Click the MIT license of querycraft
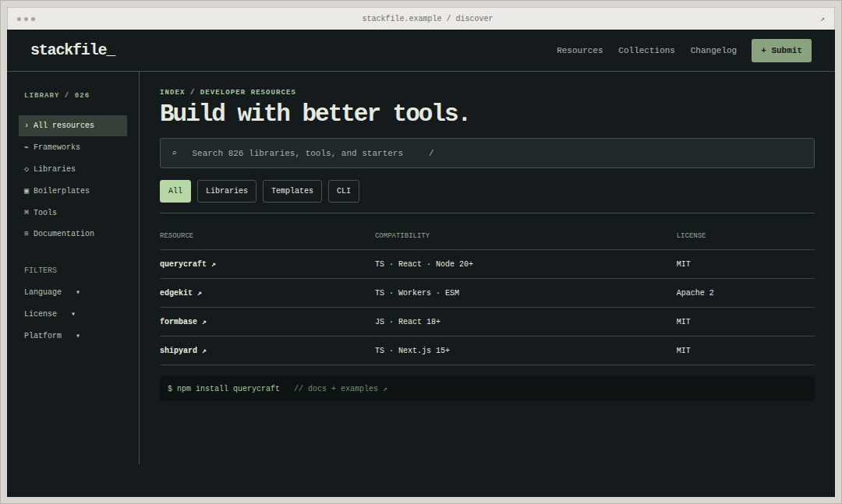 pyautogui.click(x=683, y=264)
